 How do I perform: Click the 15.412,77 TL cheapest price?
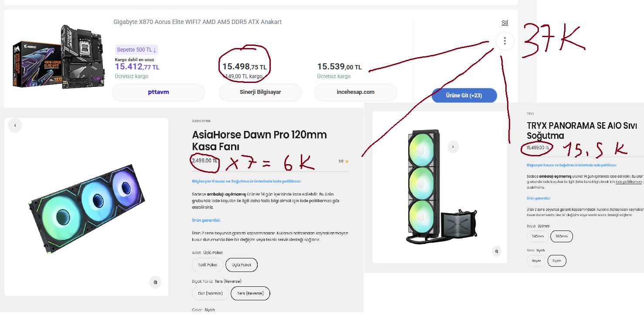(x=137, y=67)
